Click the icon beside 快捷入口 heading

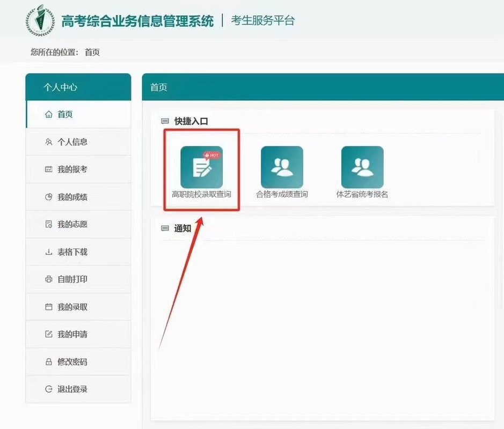pyautogui.click(x=165, y=122)
